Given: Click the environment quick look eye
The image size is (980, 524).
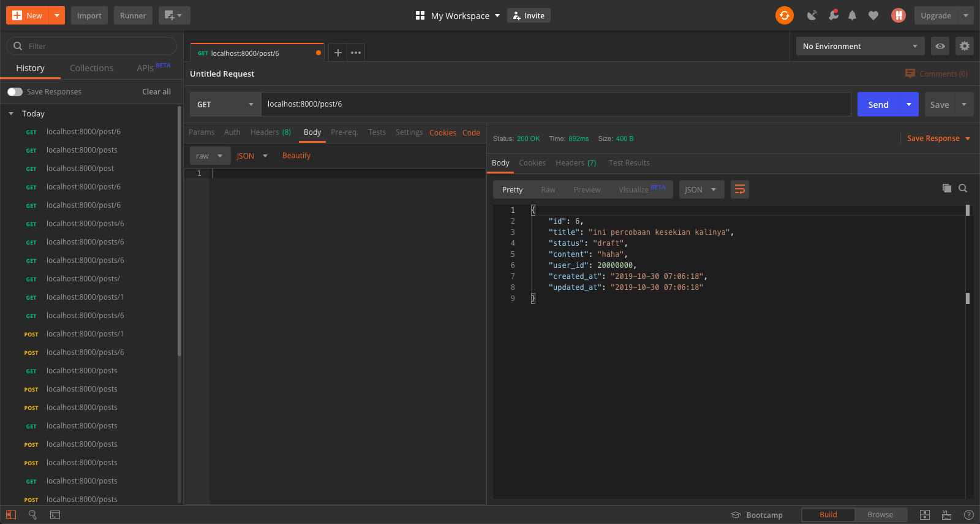Looking at the screenshot, I should 940,46.
